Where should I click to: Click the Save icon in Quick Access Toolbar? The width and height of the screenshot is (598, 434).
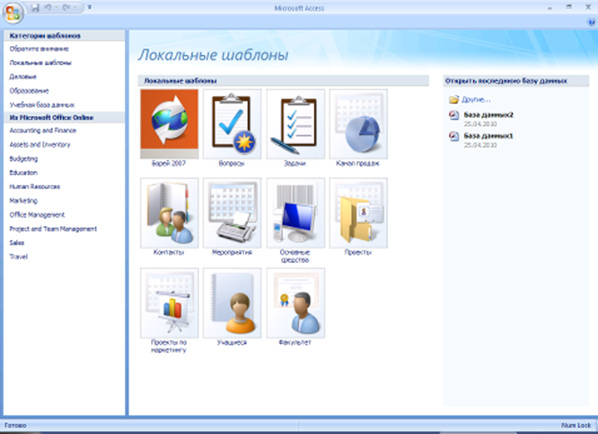pos(35,7)
